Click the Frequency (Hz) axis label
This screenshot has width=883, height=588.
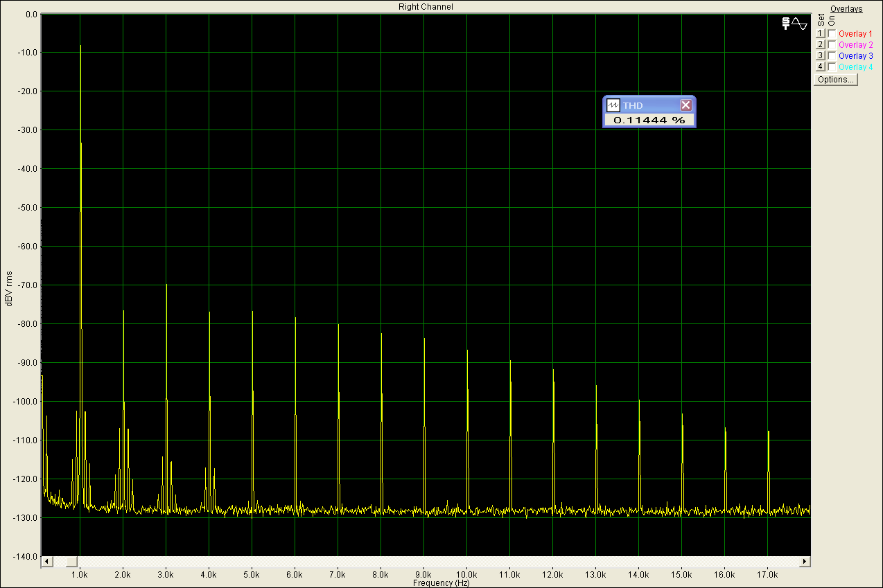tap(442, 583)
